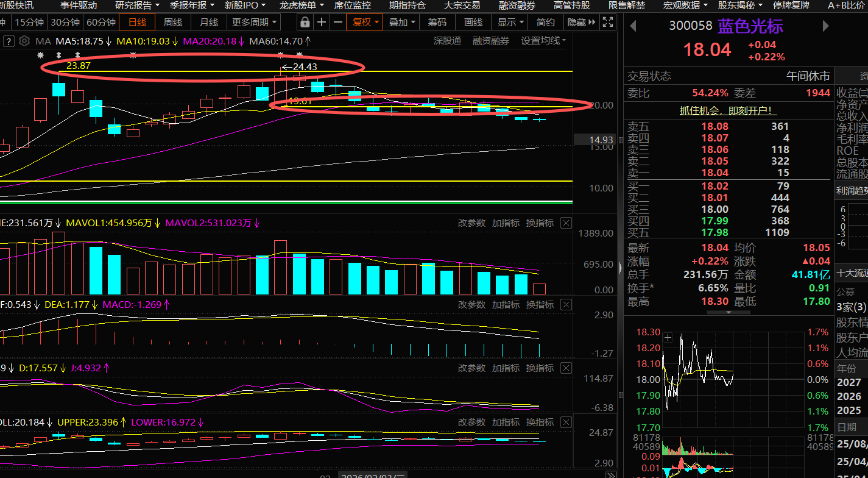Toggle the 简约 simplified mode
868x478 pixels.
click(x=546, y=23)
